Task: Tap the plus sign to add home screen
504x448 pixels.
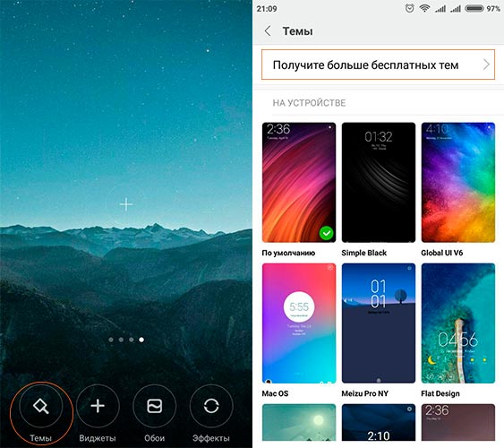Action: (126, 204)
